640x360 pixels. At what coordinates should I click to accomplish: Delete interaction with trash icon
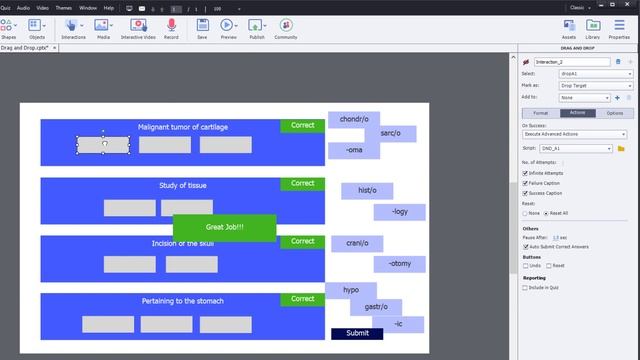tap(618, 62)
